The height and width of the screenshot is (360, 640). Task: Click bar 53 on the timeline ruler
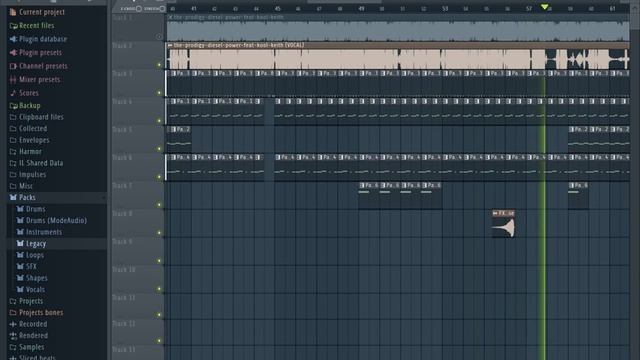click(x=445, y=9)
